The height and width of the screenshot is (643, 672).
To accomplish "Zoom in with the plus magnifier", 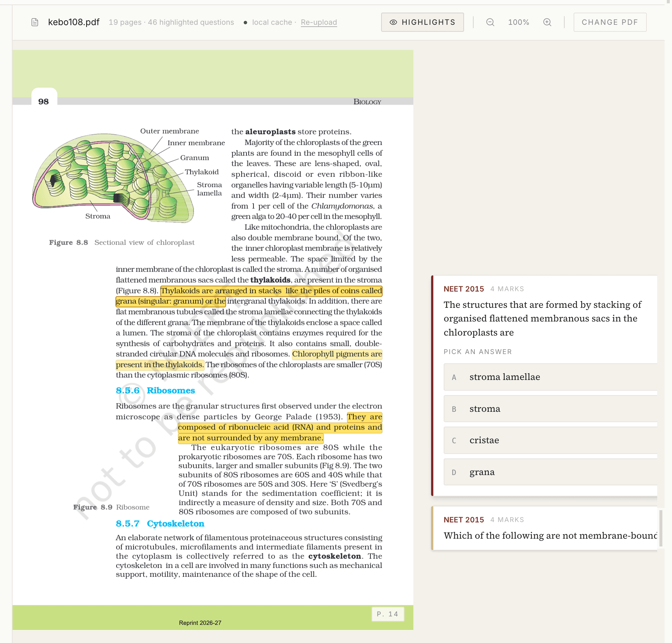I will pyautogui.click(x=547, y=22).
